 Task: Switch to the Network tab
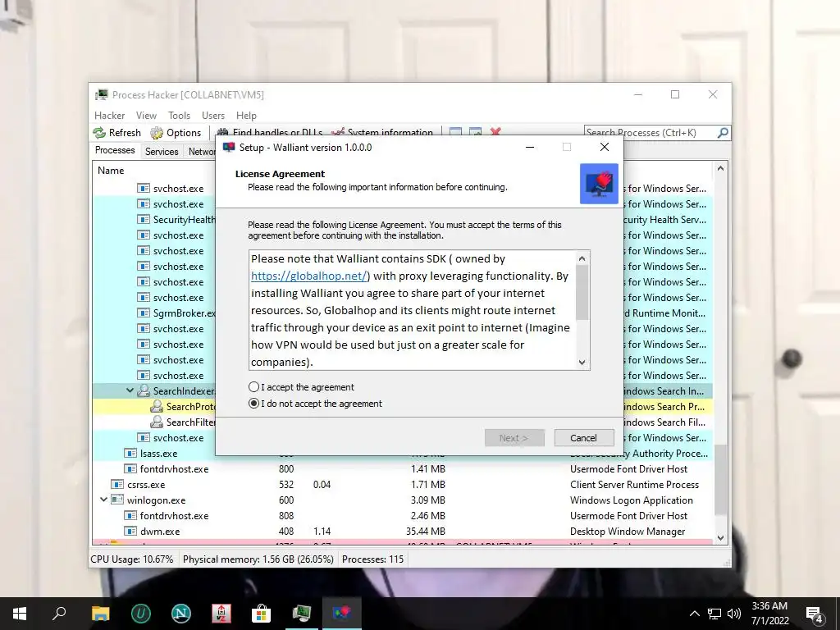[x=202, y=152]
